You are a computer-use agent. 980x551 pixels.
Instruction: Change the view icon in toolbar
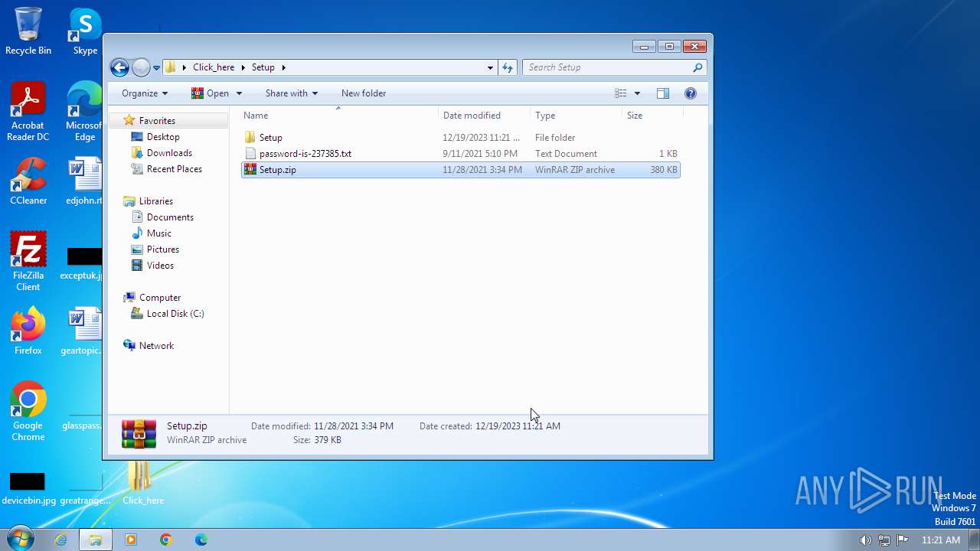(621, 93)
